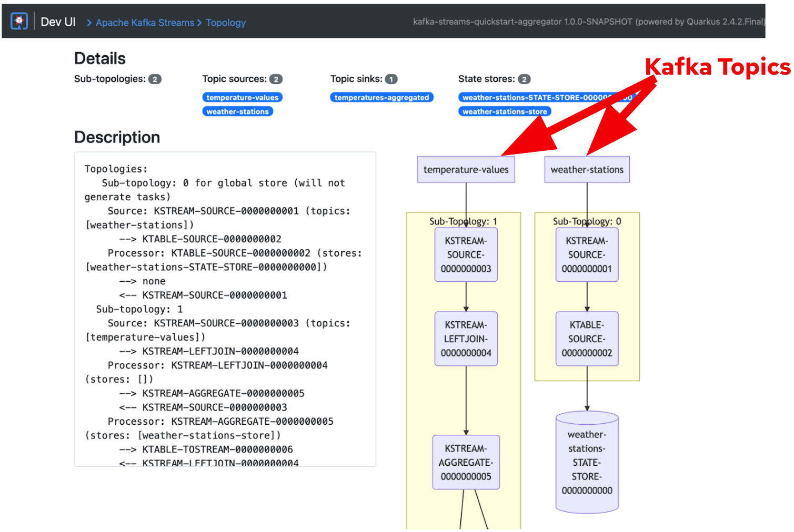Click the weather-stations topic node in diagram
Screen dimensions: 794x532
pyautogui.click(x=587, y=170)
